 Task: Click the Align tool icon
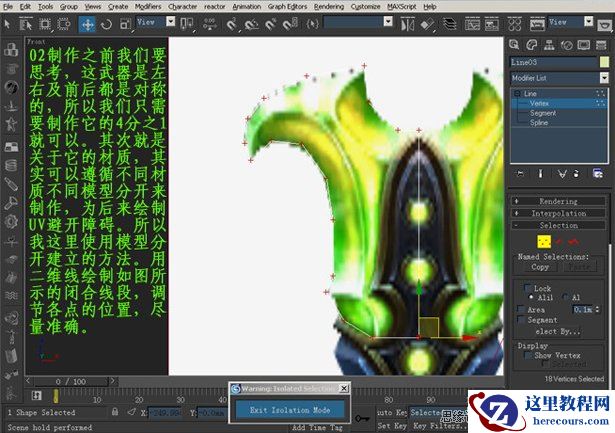427,25
